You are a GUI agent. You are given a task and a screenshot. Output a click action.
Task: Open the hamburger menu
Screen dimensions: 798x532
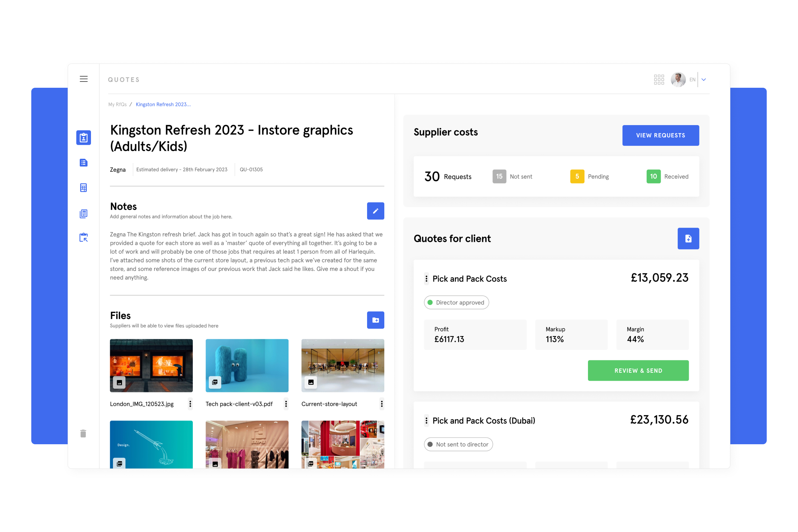pyautogui.click(x=83, y=79)
